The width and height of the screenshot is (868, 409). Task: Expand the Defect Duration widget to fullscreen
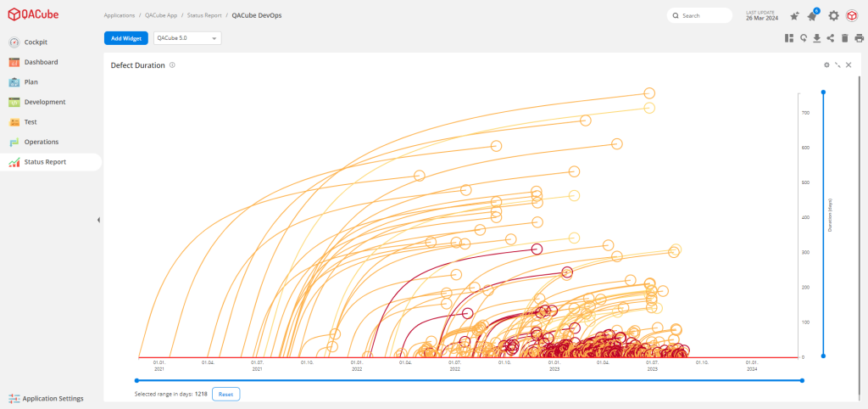(837, 65)
